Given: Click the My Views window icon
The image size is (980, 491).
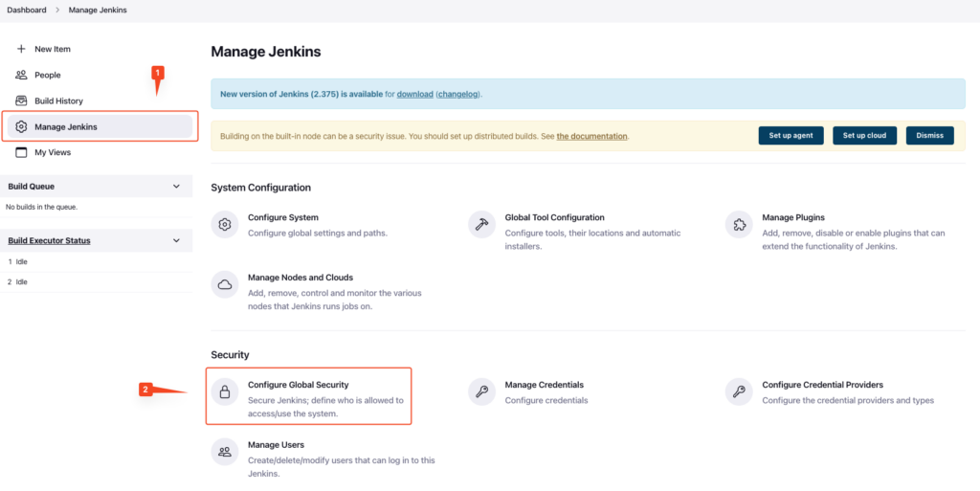Looking at the screenshot, I should pyautogui.click(x=21, y=152).
